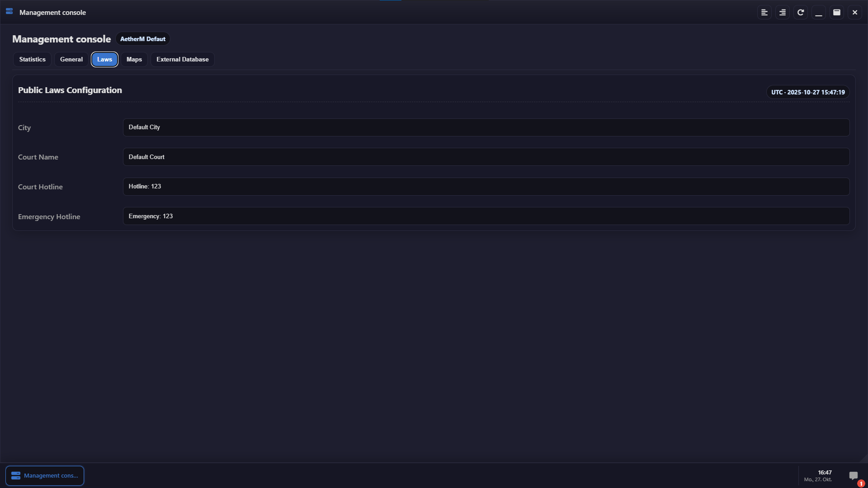Edit the Emergency Hotline field
This screenshot has height=488, width=868.
point(486,216)
